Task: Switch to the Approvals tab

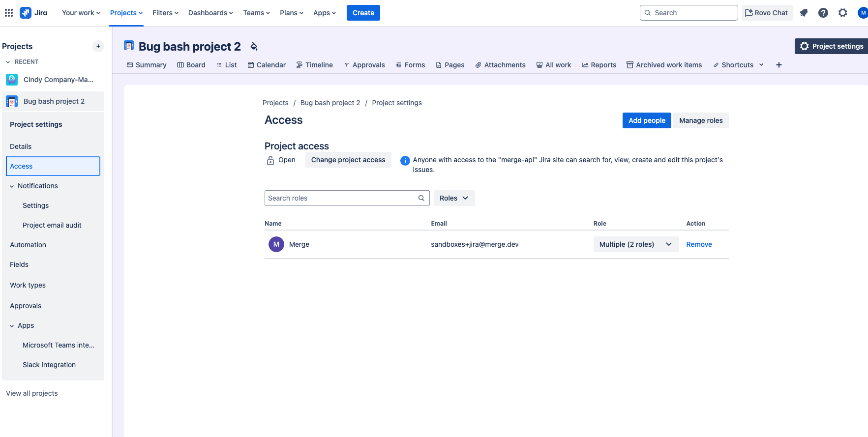Action: click(x=364, y=65)
